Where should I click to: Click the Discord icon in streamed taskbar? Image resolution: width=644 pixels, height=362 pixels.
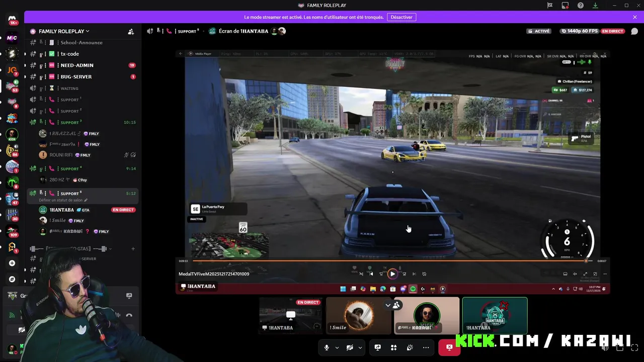[403, 289]
